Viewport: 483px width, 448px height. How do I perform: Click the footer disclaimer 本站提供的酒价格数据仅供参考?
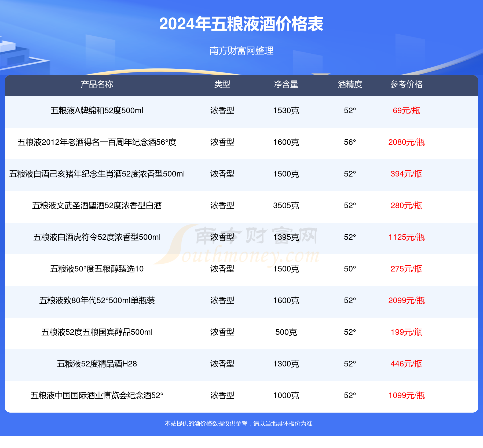pos(206,424)
